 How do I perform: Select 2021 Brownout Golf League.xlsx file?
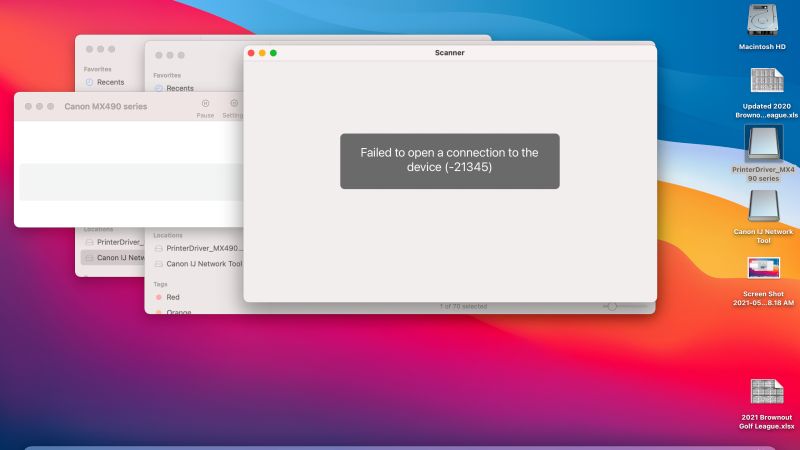(x=766, y=392)
